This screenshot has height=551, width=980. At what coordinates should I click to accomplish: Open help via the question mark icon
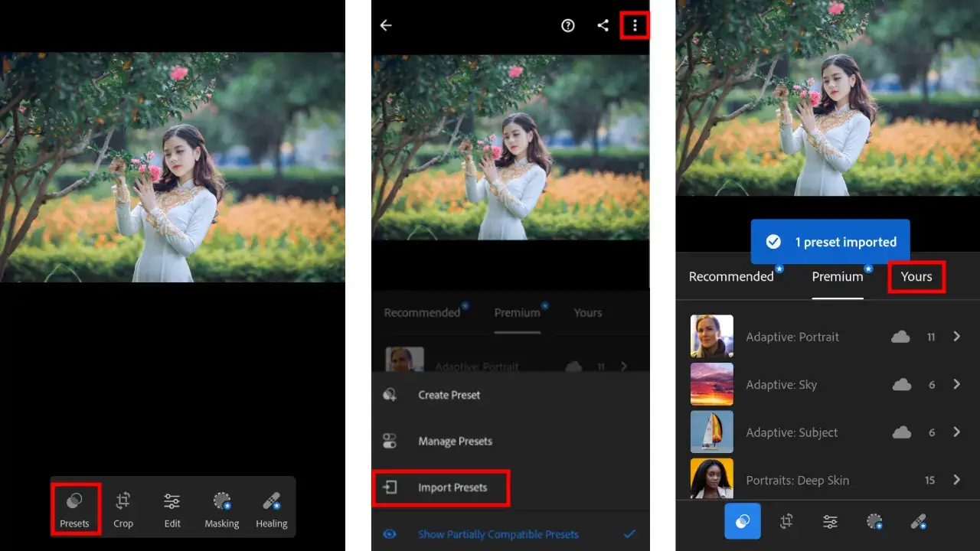point(568,25)
